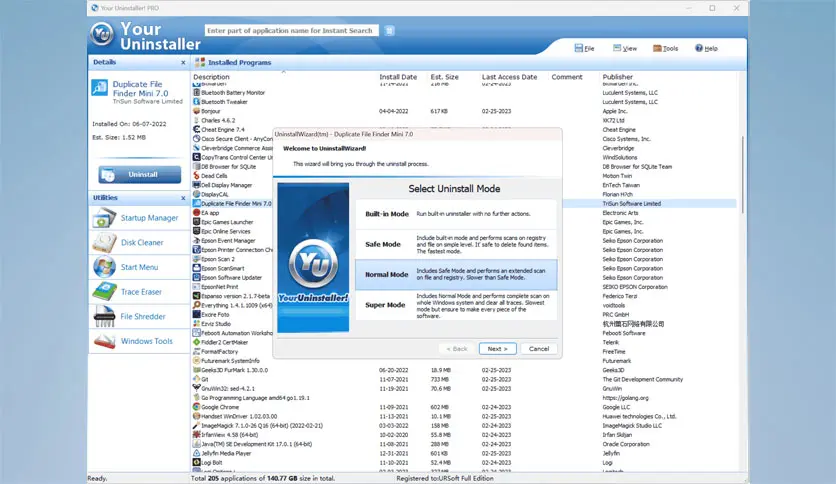Screen dimensions: 836x484
Task: Click Duplicate File Finder icon in Details
Action: pyautogui.click(x=100, y=87)
